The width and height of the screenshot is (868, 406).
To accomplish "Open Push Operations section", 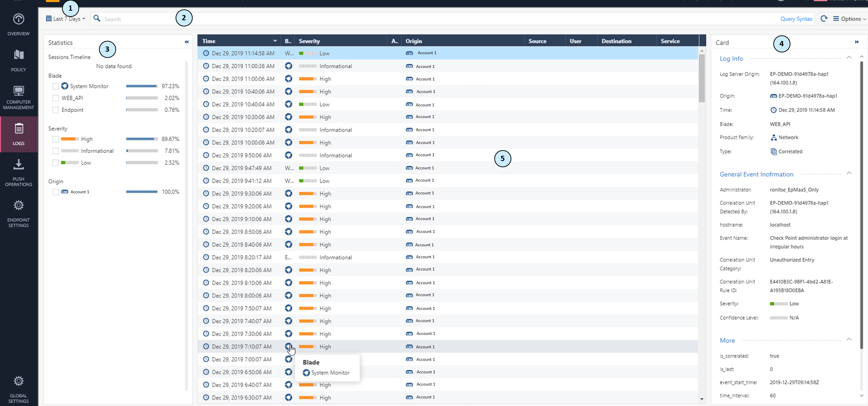I will coord(19,173).
